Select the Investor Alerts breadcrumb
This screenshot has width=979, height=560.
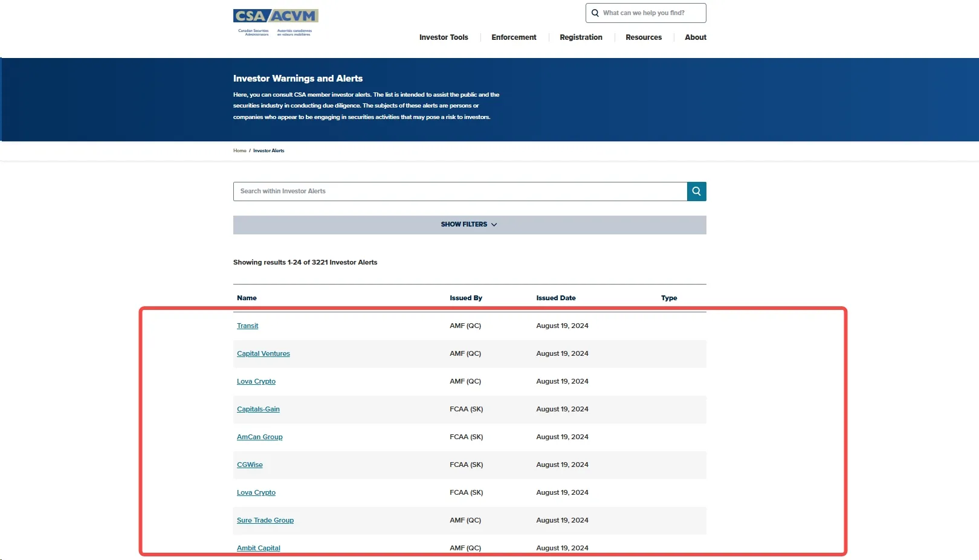coord(268,151)
